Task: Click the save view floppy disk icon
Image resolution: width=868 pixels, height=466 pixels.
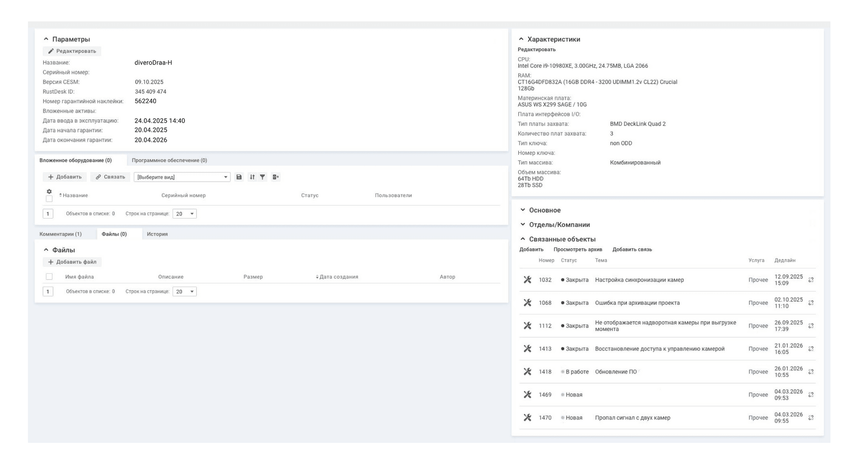Action: pyautogui.click(x=239, y=177)
